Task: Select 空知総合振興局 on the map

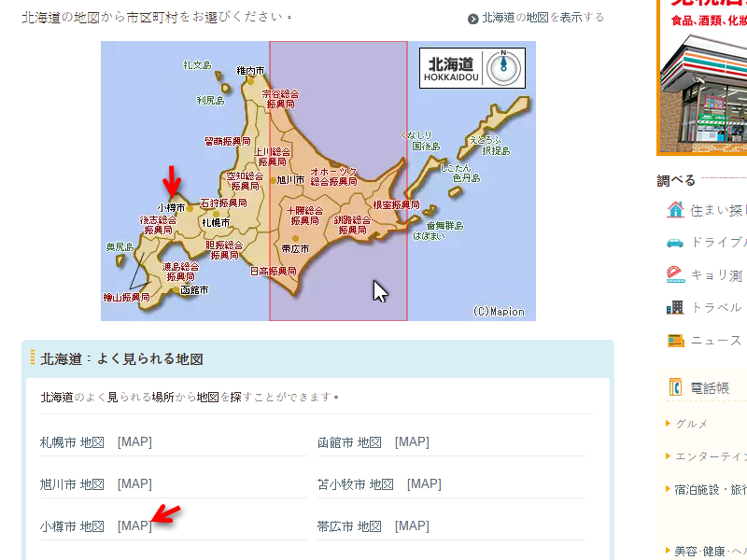Action: pyautogui.click(x=245, y=181)
